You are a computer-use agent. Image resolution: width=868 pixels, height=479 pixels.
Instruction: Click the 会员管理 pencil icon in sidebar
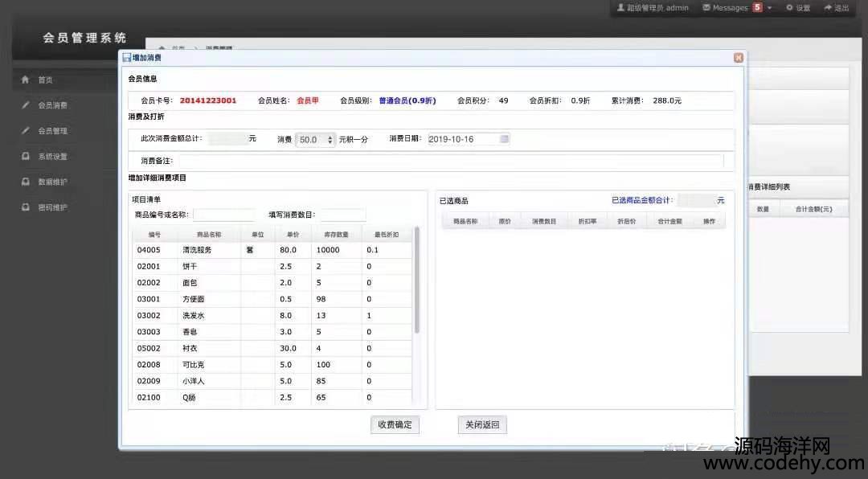[x=26, y=131]
